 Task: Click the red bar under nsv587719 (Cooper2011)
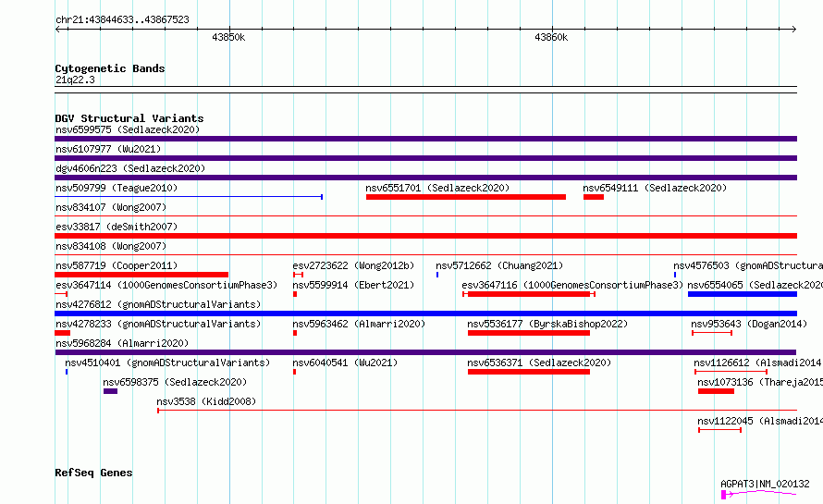click(141, 275)
